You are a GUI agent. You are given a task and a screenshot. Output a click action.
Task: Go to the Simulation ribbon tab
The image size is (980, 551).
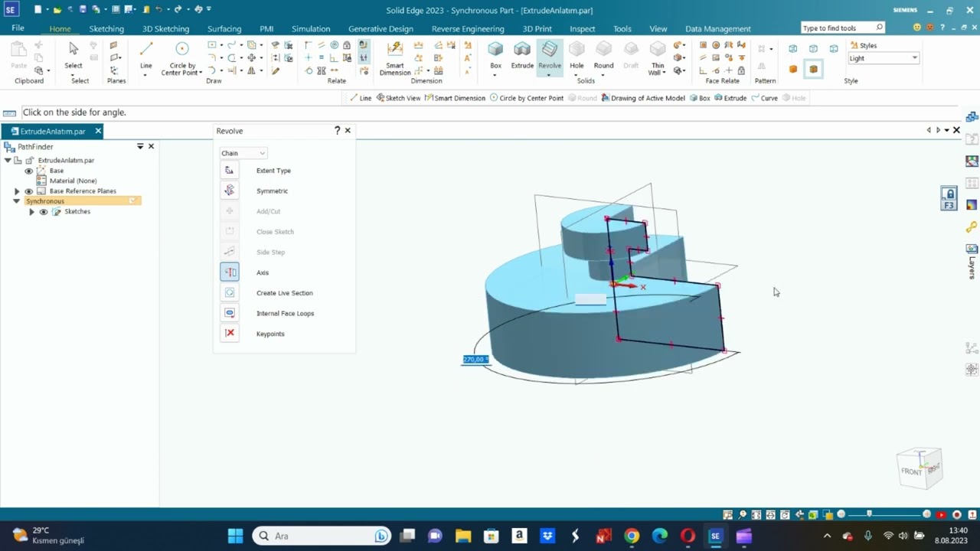coord(311,29)
